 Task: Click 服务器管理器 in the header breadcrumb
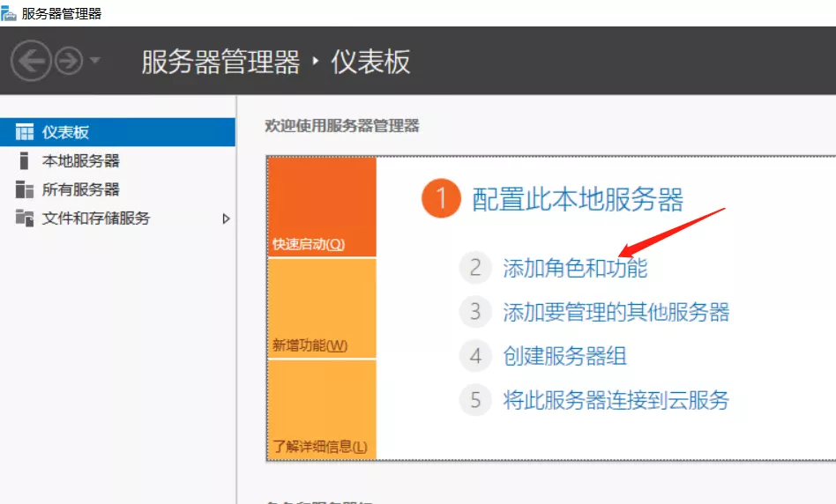(x=220, y=62)
